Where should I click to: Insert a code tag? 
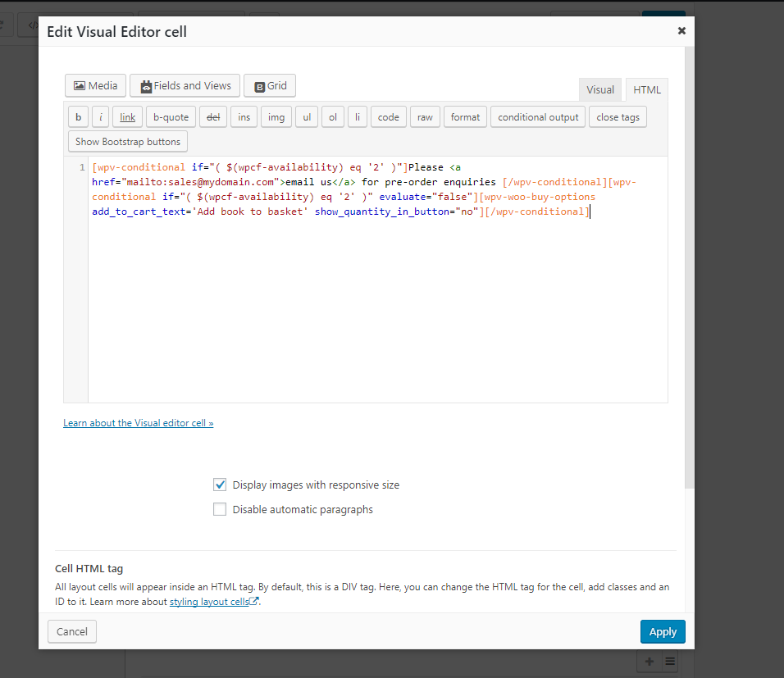tap(389, 117)
